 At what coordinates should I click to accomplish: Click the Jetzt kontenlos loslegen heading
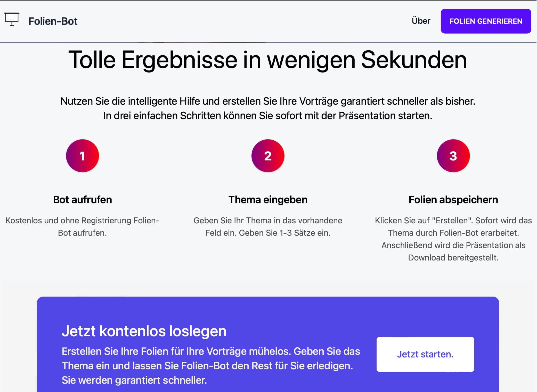point(144,331)
